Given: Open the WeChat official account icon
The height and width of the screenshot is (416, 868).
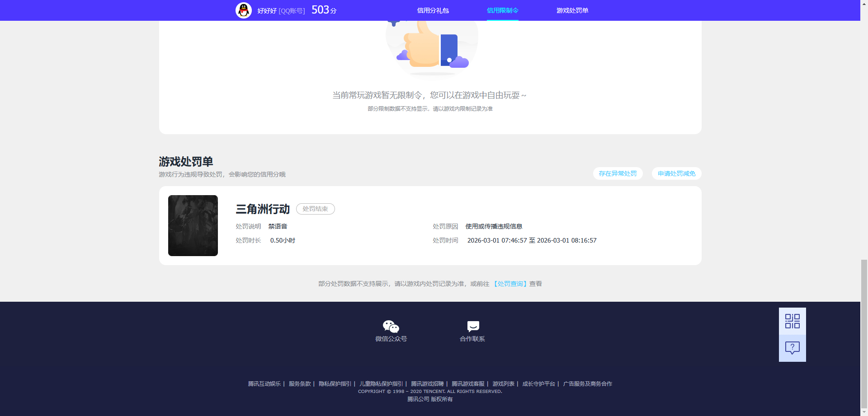Looking at the screenshot, I should pyautogui.click(x=391, y=326).
